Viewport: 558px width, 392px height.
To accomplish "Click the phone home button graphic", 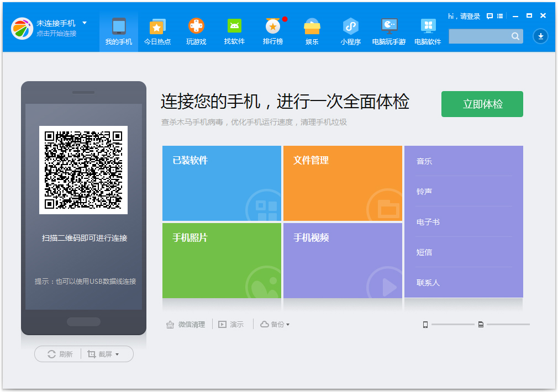I will (x=83, y=322).
